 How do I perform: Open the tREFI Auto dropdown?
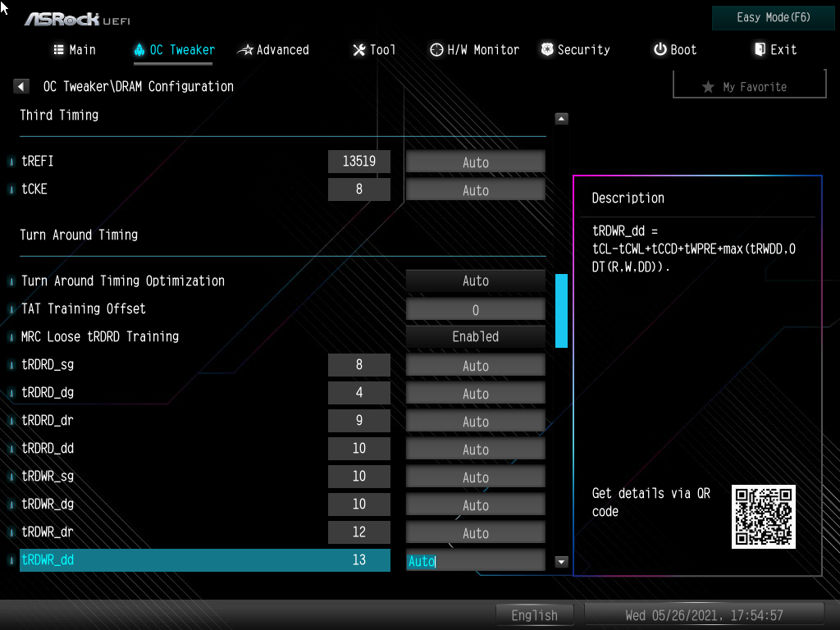click(475, 162)
